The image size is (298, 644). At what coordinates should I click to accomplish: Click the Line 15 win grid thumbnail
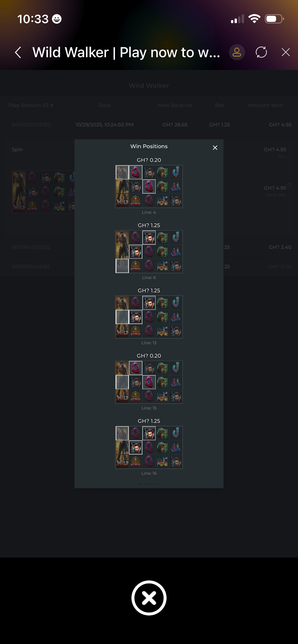coord(149,382)
